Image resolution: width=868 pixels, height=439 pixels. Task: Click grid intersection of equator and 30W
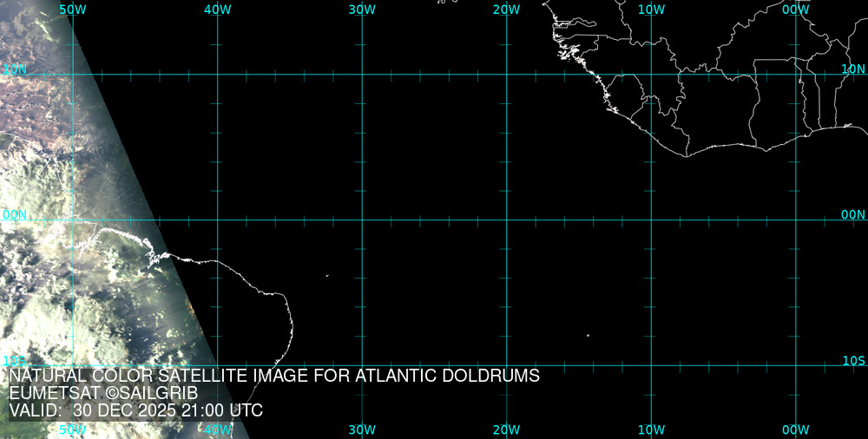362,219
